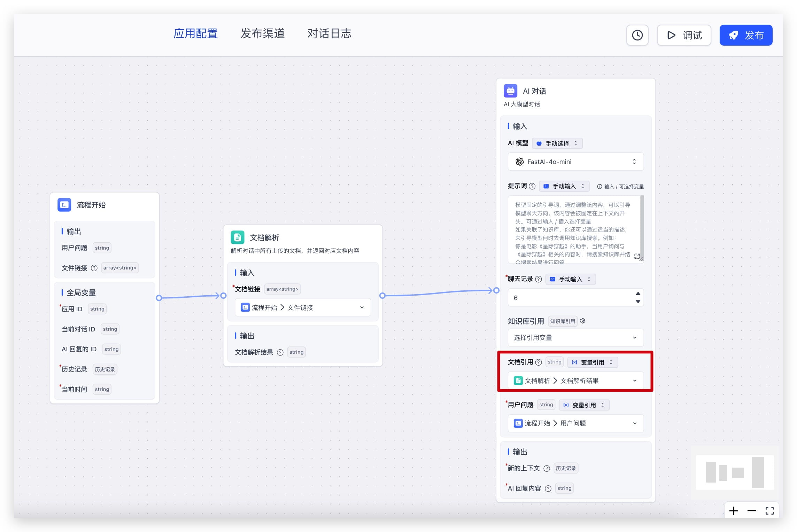Click the gear icon beside 知识库引用

[x=583, y=321]
